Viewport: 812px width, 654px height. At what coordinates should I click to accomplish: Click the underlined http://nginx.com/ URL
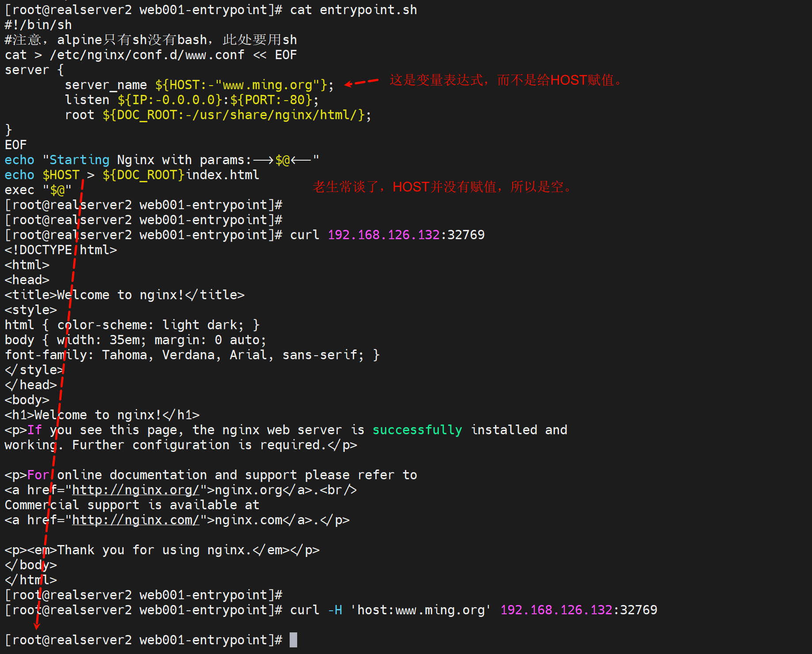pos(135,520)
